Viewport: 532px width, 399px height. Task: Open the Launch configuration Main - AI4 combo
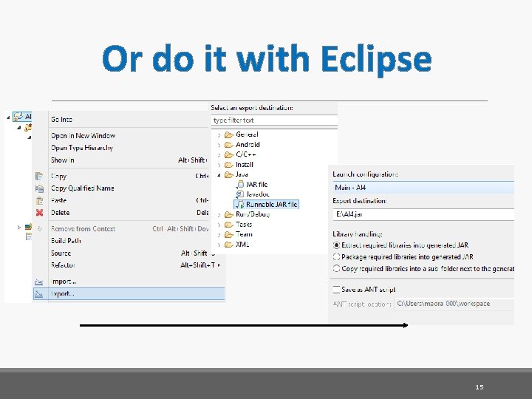[x=423, y=188]
